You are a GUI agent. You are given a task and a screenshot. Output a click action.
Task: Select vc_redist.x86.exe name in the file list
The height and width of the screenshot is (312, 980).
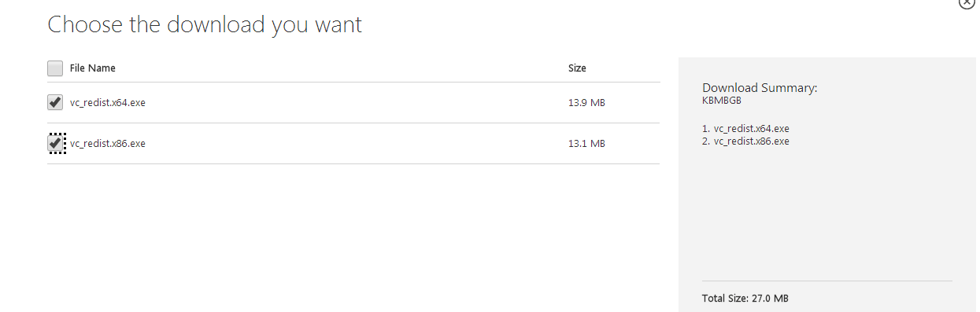(x=108, y=143)
